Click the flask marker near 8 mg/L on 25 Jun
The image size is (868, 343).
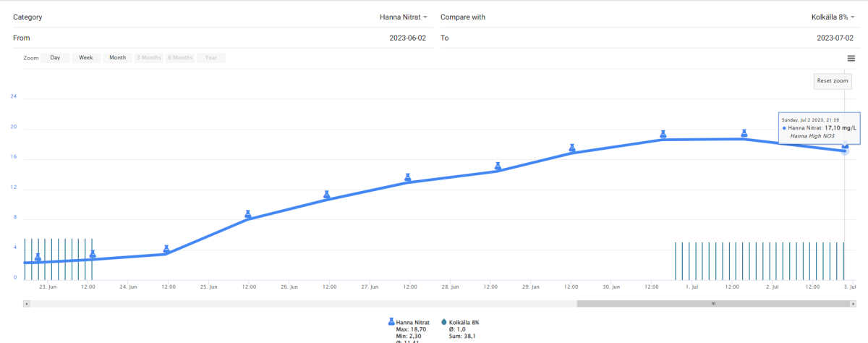point(247,214)
